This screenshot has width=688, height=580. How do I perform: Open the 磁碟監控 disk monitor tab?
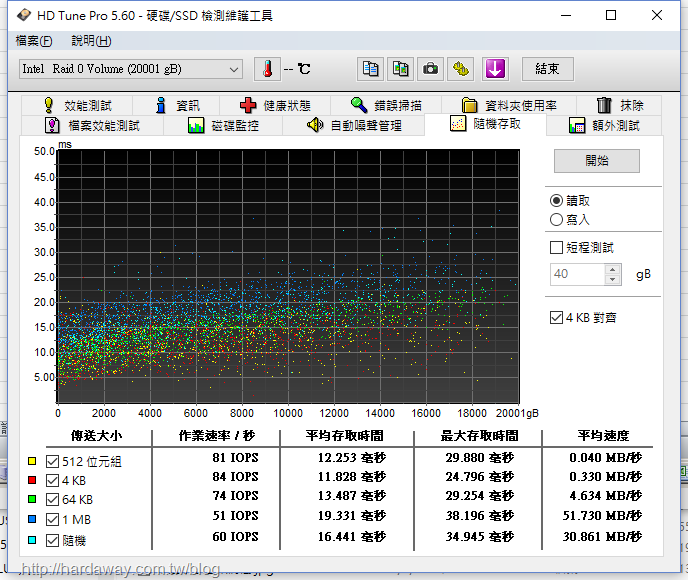click(x=223, y=125)
